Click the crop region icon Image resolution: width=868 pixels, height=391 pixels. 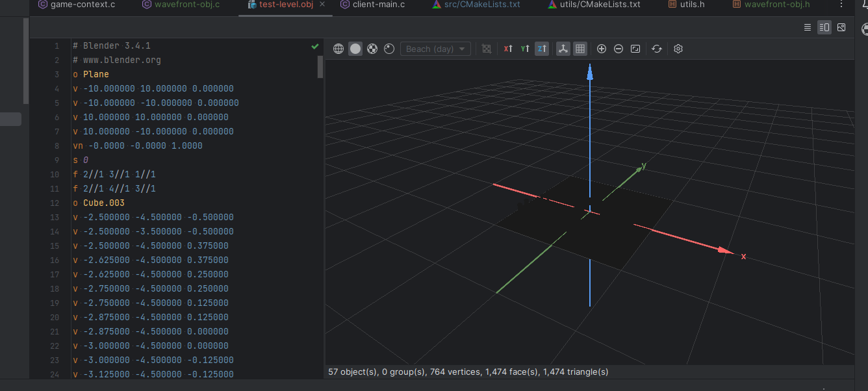tap(487, 49)
